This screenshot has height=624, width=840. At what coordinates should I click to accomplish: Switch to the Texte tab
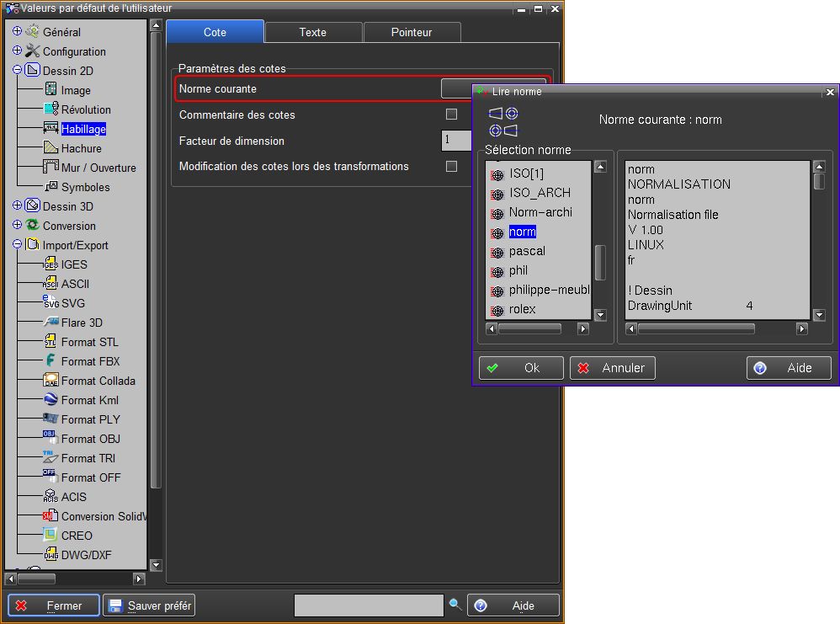point(312,32)
